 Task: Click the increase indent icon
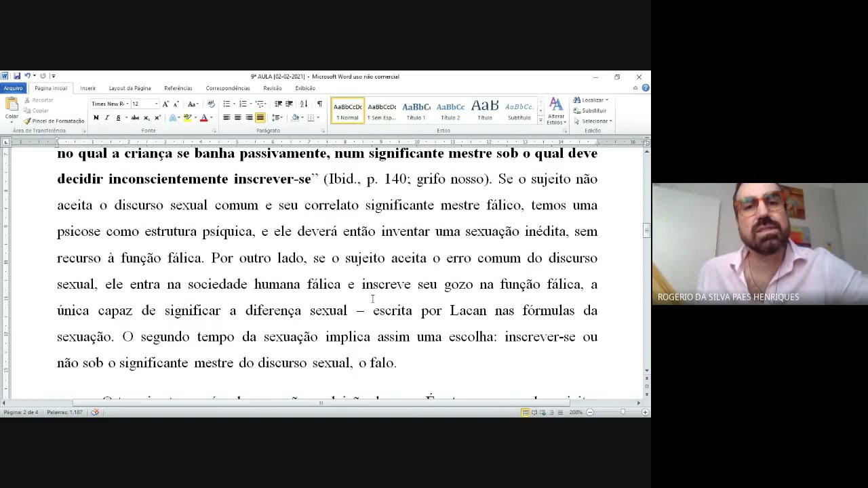coord(289,104)
